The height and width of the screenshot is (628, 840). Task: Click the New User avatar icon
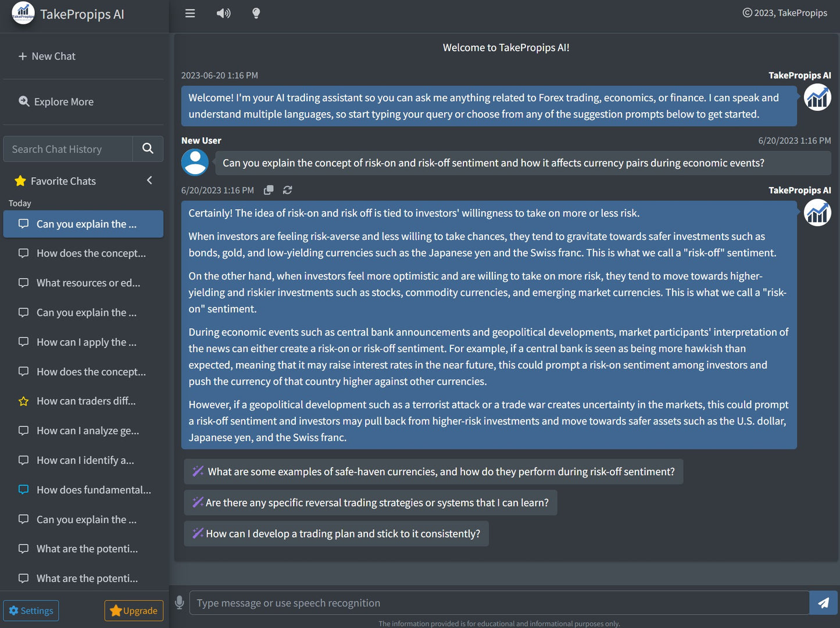coord(195,162)
